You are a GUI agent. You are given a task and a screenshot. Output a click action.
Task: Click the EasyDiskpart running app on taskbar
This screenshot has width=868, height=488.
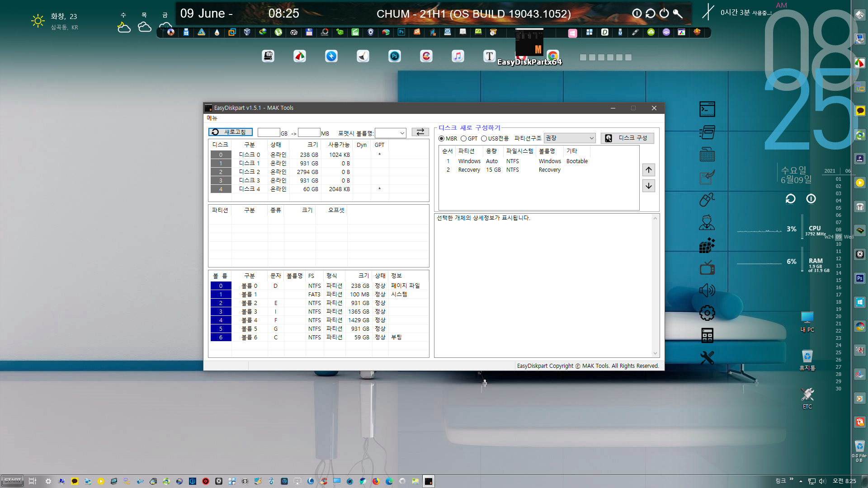[x=428, y=481]
